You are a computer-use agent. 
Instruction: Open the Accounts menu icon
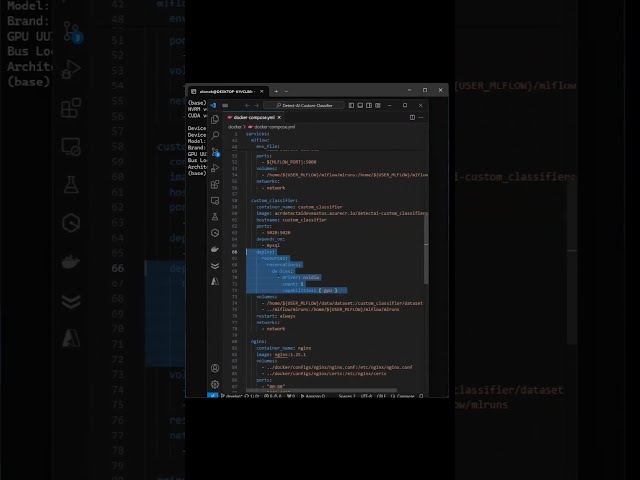click(215, 368)
